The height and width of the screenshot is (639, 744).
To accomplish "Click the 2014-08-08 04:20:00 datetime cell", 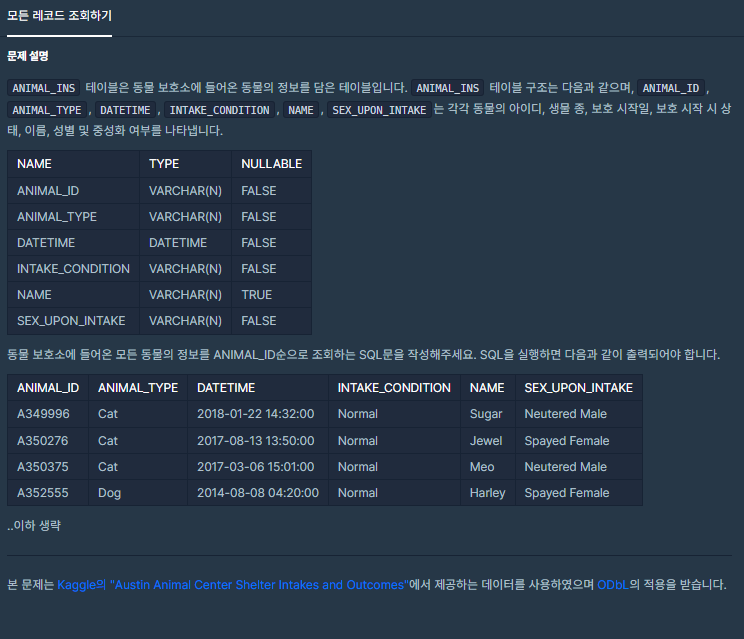I will click(x=258, y=493).
